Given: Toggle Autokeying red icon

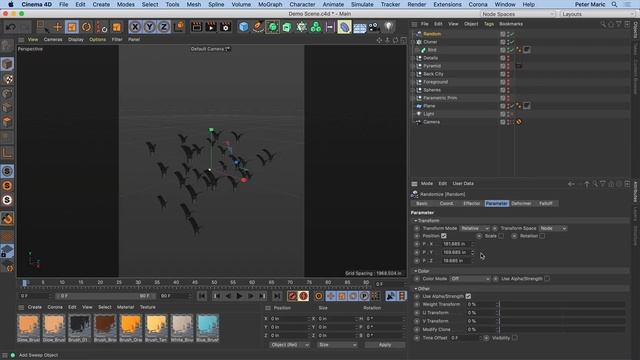Looking at the screenshot, I should point(303,296).
